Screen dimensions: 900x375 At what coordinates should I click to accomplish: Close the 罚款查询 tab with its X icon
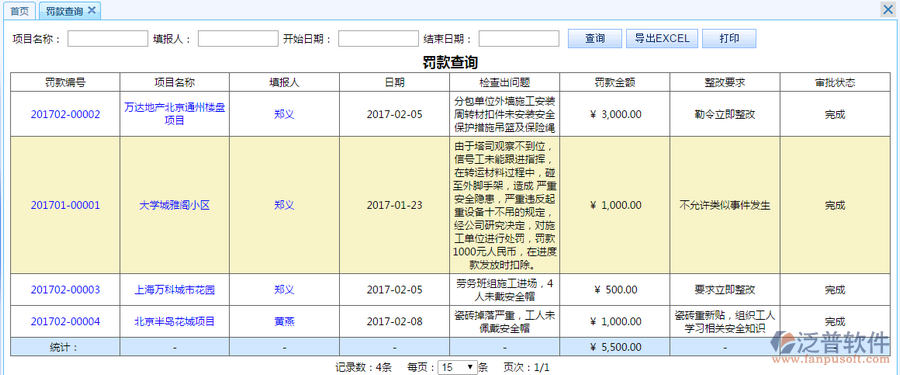[x=91, y=10]
